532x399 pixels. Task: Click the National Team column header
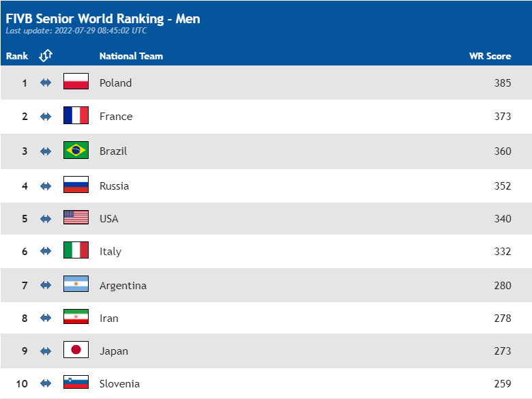coord(131,56)
